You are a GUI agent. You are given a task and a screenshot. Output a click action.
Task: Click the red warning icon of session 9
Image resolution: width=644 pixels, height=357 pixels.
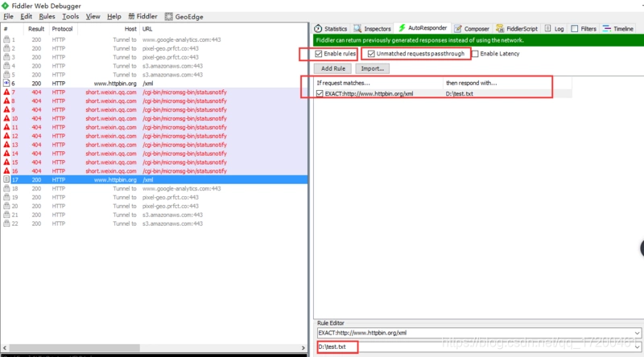click(6, 109)
